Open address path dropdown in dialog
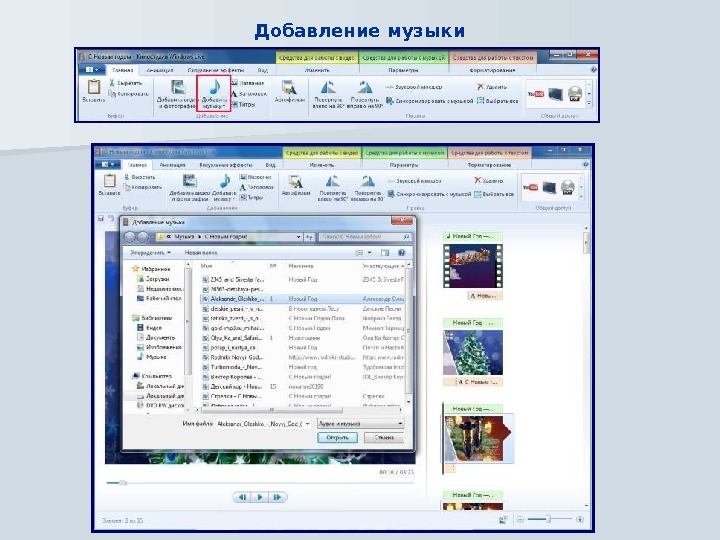This screenshot has width=720, height=540. coord(298,237)
